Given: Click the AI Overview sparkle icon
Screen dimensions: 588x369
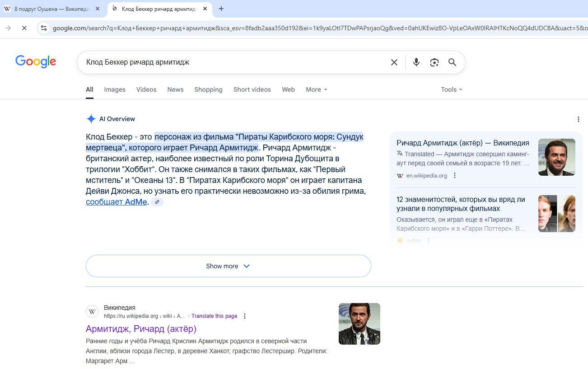Looking at the screenshot, I should 91,119.
